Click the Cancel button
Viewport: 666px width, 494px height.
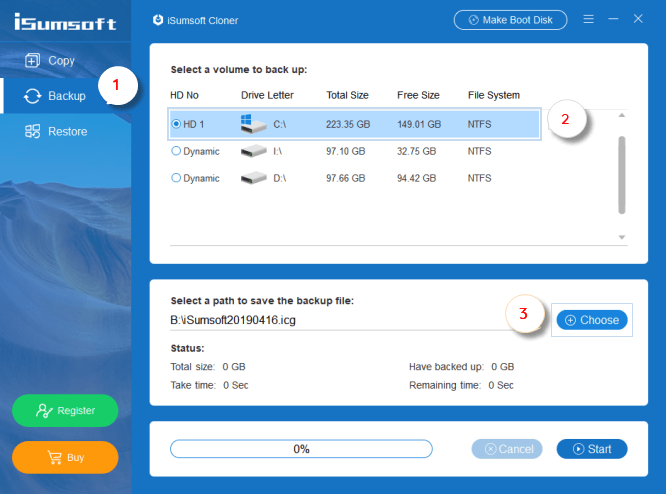pos(507,449)
